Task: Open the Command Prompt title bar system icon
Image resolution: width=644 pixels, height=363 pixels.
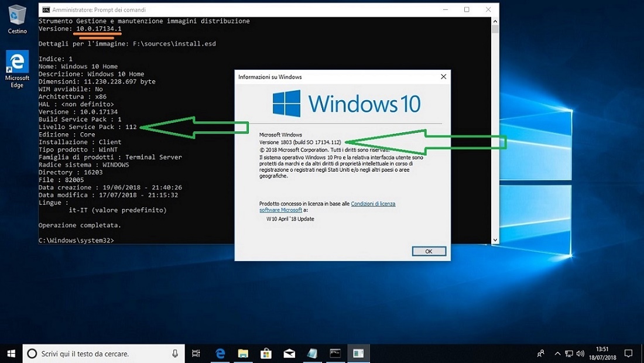Action: point(46,10)
